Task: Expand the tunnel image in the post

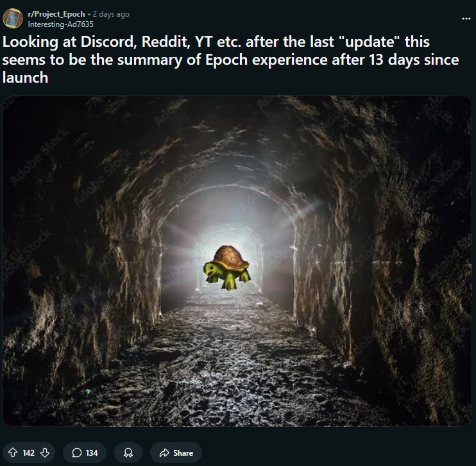Action: pyautogui.click(x=237, y=261)
